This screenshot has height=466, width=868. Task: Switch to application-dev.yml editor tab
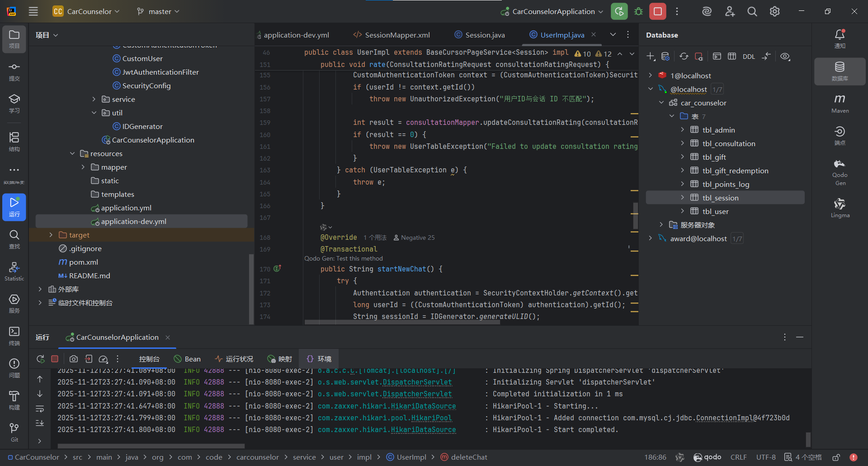(x=293, y=35)
